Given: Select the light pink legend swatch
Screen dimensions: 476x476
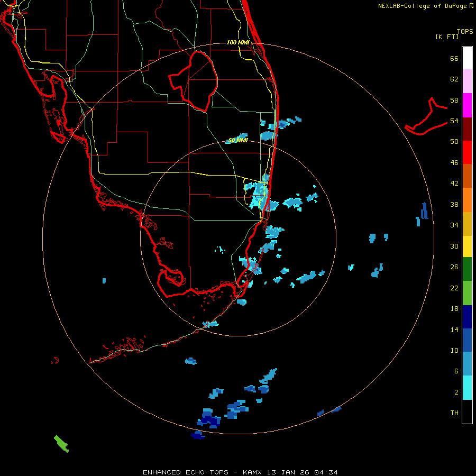Looking at the screenshot, I should click(467, 81).
